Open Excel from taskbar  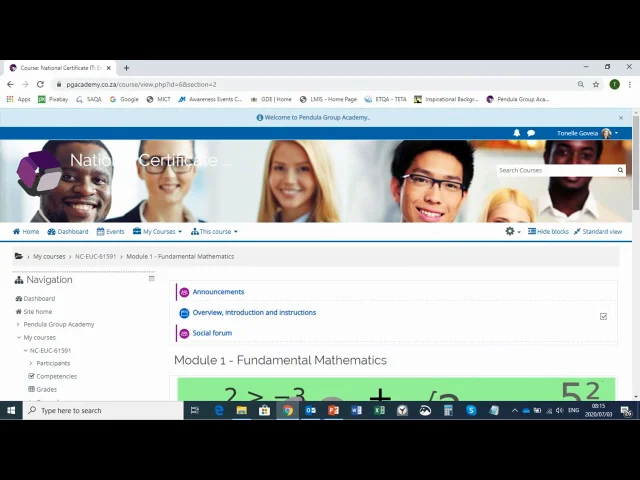click(x=379, y=411)
